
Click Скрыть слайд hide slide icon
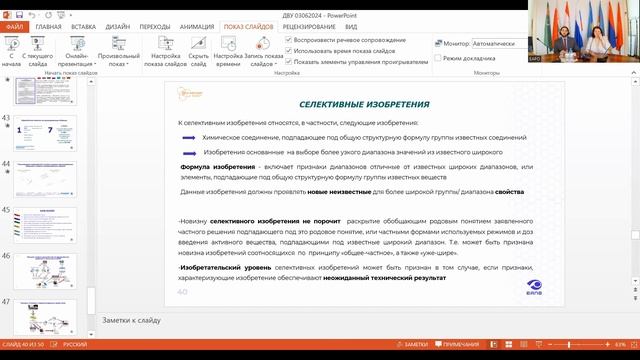pyautogui.click(x=198, y=51)
